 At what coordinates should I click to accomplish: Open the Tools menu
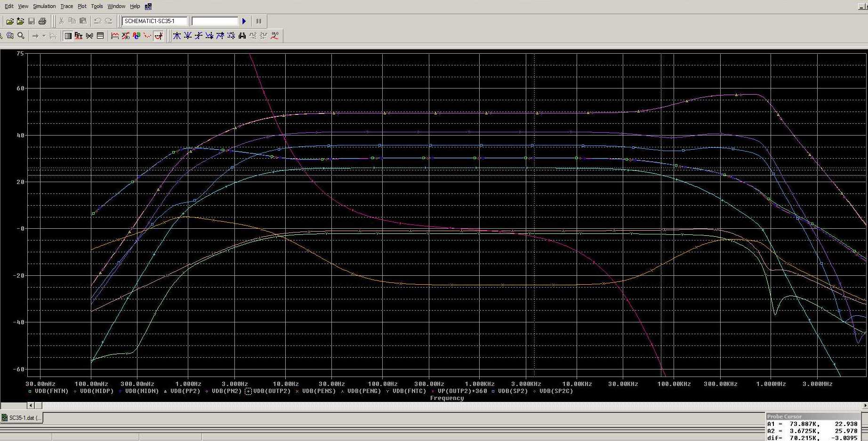(97, 6)
